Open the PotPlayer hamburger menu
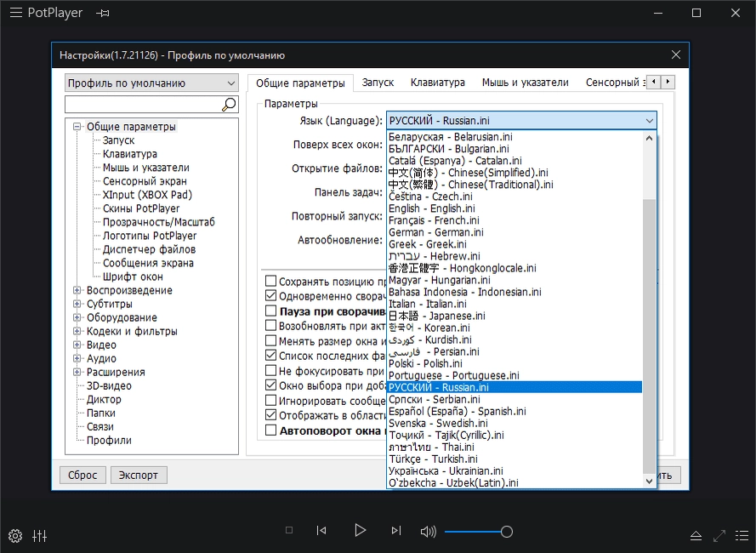 click(16, 13)
